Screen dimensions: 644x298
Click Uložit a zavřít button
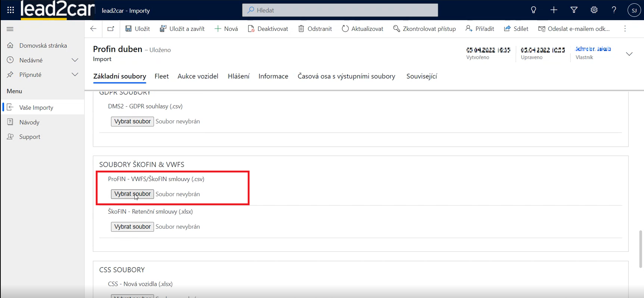[x=182, y=29]
